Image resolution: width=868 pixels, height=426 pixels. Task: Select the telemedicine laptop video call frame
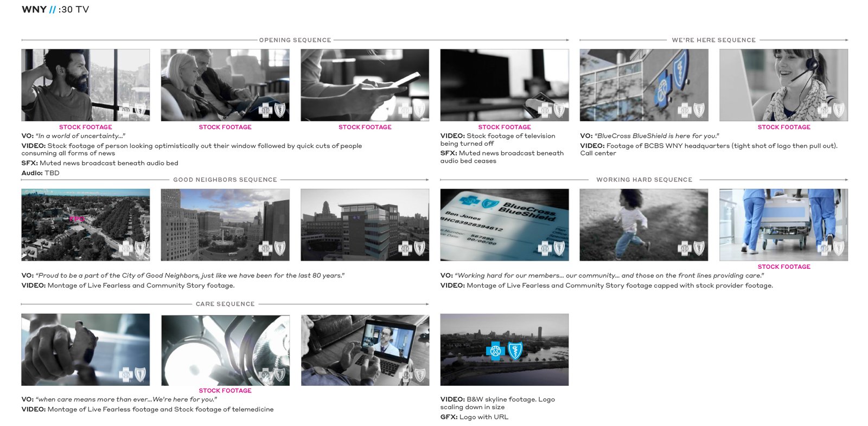[x=365, y=350]
